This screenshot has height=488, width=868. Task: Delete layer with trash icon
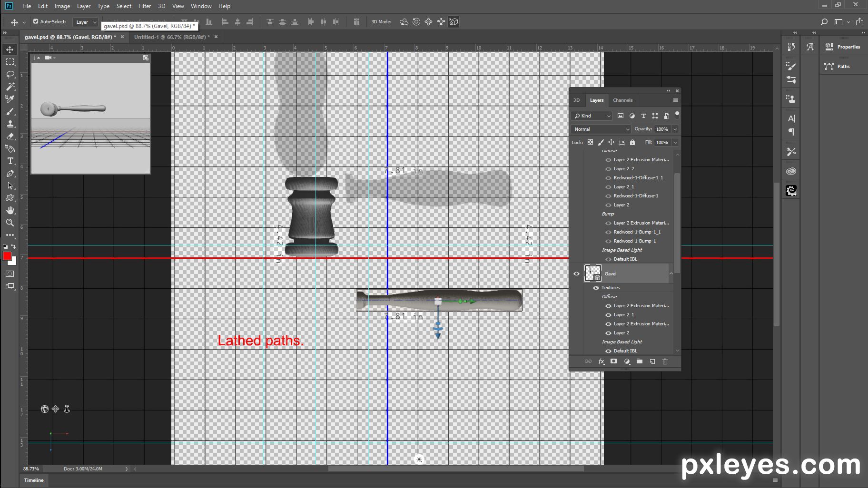[x=665, y=361]
